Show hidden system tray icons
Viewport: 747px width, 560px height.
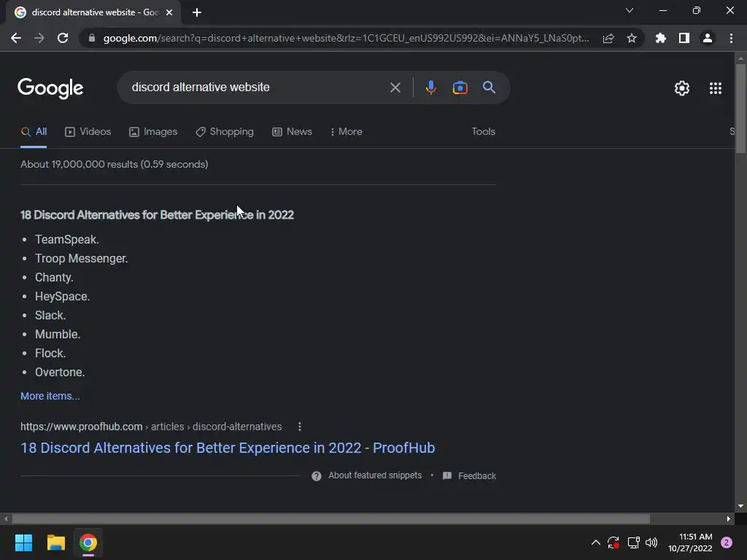click(x=595, y=542)
